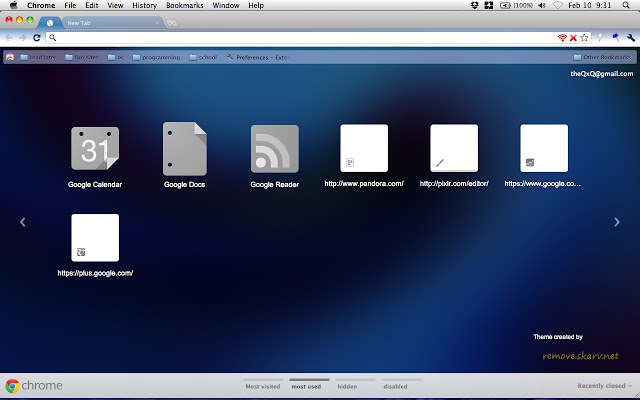Open the Chrome Web Store bookmark icon
The width and height of the screenshot is (640, 400).
click(x=10, y=57)
